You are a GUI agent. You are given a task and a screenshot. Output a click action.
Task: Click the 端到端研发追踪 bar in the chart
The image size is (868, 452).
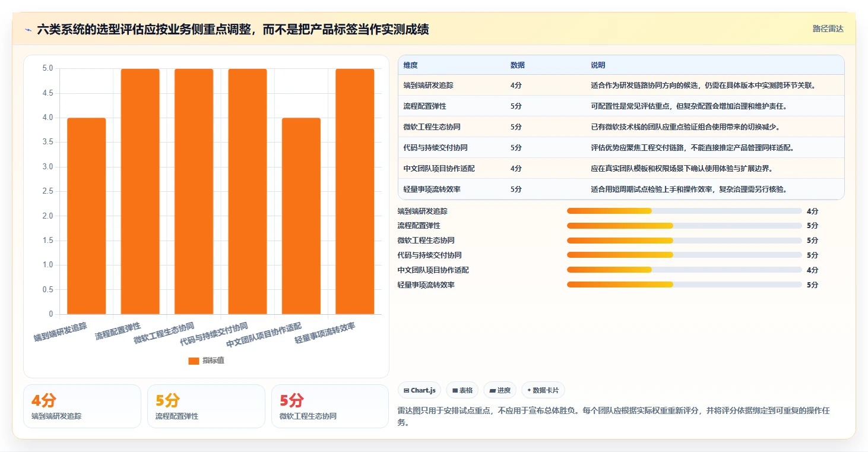87,216
